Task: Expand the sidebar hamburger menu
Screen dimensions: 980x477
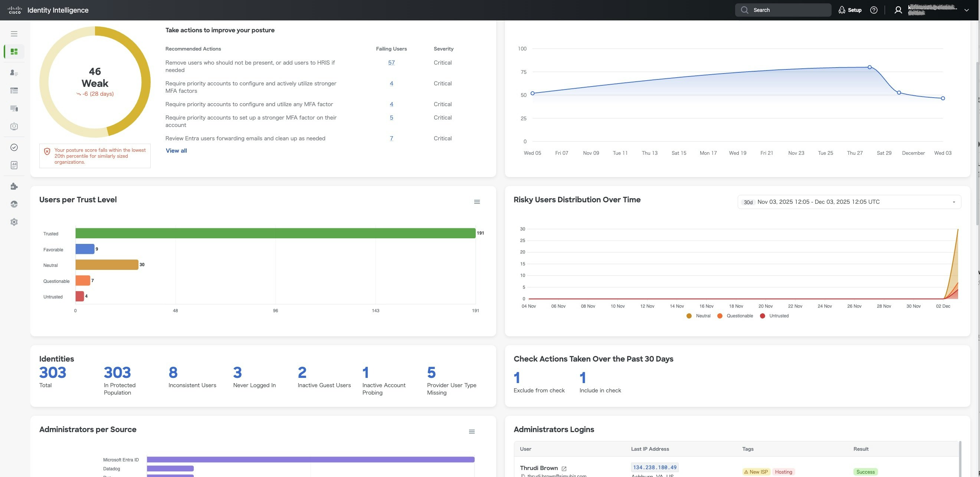Action: (x=14, y=34)
